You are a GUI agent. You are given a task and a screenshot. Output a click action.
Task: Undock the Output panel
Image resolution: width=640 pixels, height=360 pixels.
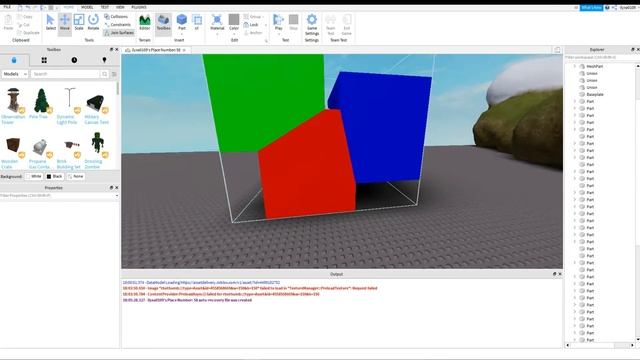click(554, 274)
